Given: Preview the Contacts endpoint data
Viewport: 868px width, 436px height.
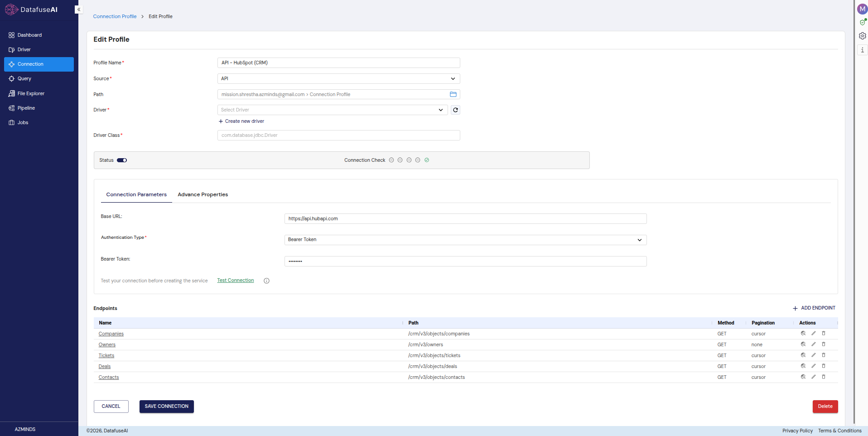Looking at the screenshot, I should point(803,377).
